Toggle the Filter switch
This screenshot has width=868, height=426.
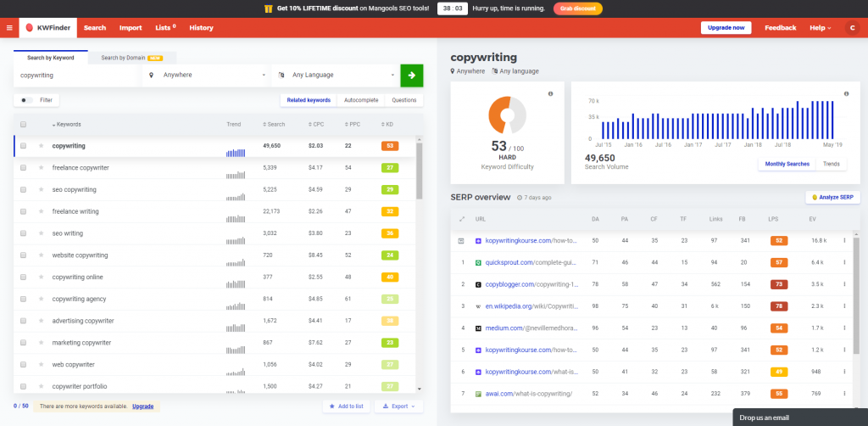tap(27, 100)
